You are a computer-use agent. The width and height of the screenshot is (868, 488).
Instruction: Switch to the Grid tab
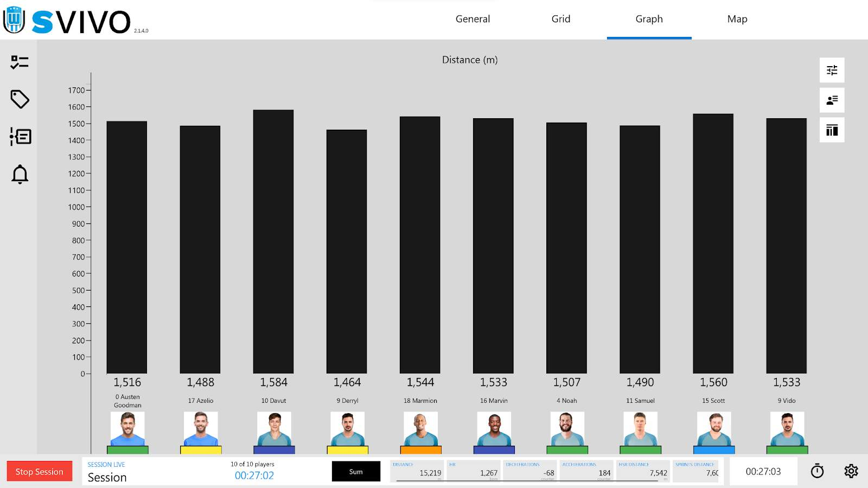561,19
